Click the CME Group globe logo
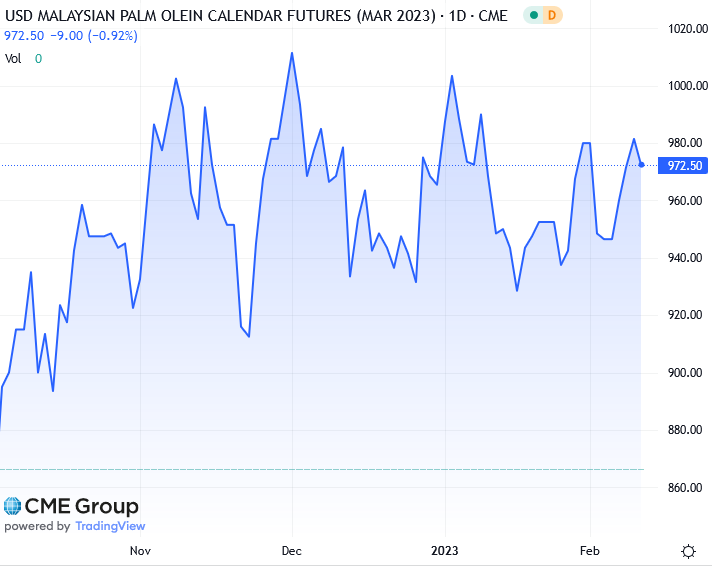712x567 pixels. [x=12, y=507]
